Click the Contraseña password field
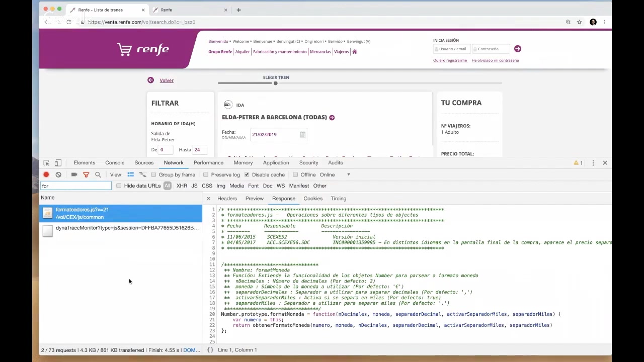Image resolution: width=644 pixels, height=362 pixels. click(491, 49)
